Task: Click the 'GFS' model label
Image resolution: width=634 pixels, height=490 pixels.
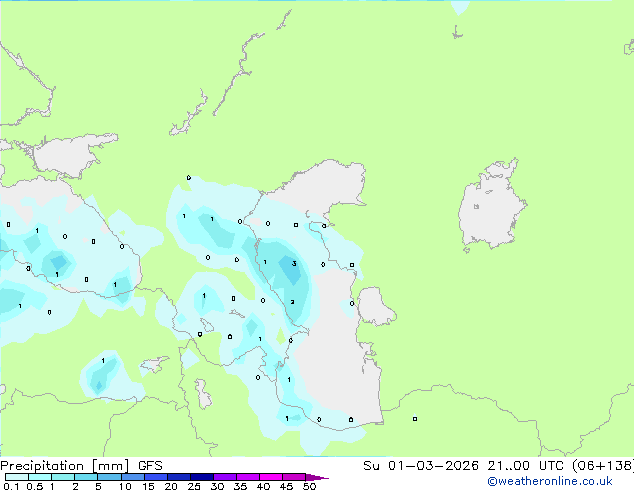Action: (150, 466)
